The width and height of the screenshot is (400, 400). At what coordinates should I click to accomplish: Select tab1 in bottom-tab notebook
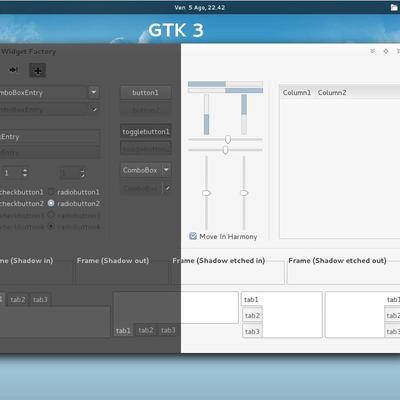click(x=123, y=331)
